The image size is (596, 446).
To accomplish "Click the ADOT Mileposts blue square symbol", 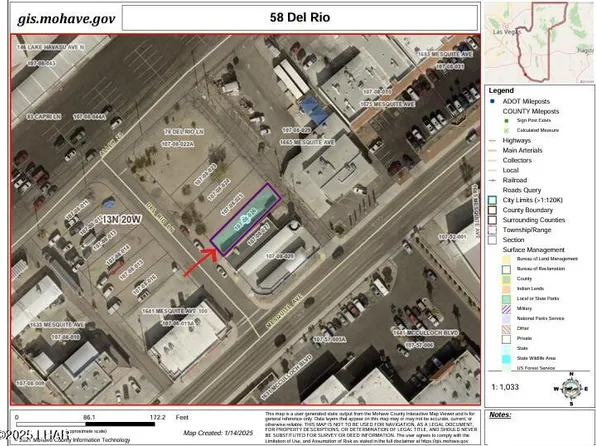I will [493, 102].
